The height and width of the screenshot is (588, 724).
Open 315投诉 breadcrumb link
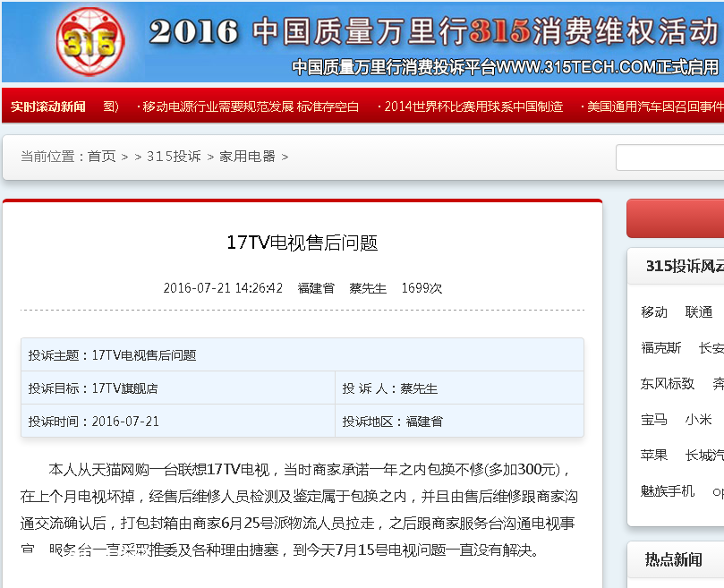point(174,157)
